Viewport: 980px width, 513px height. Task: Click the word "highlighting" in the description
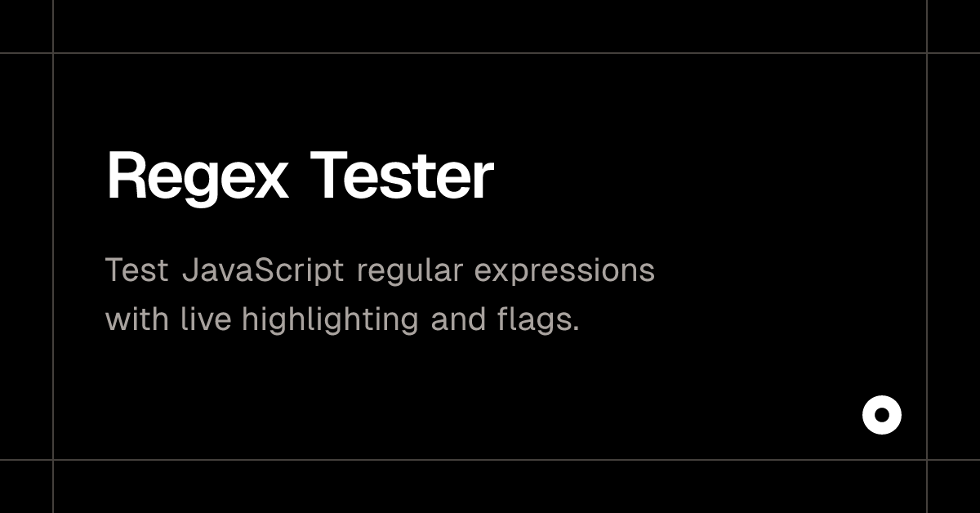(330, 318)
